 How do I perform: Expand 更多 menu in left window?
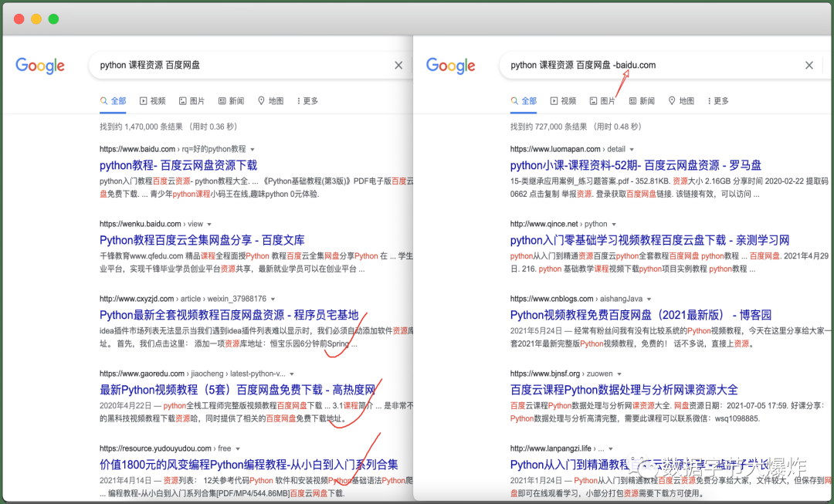click(x=307, y=101)
